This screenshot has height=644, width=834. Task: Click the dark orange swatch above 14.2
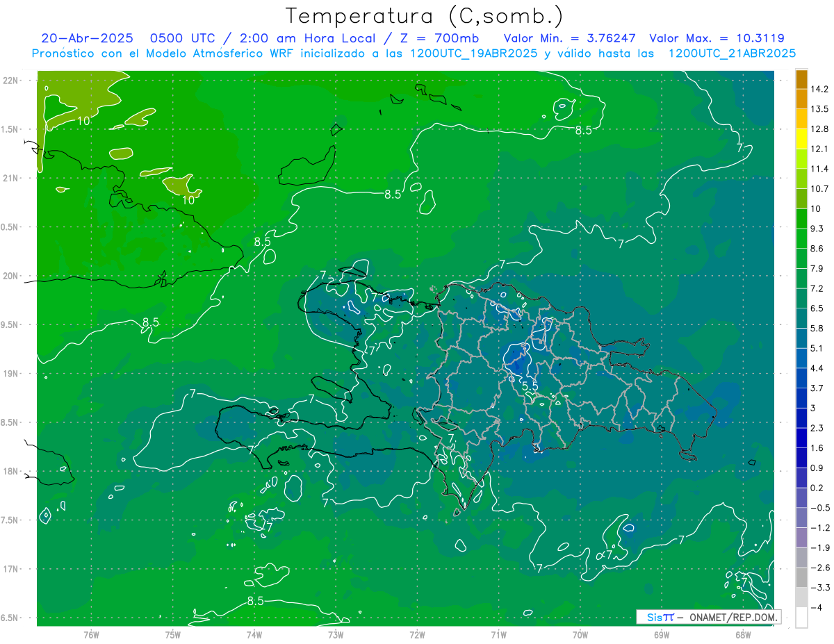801,79
